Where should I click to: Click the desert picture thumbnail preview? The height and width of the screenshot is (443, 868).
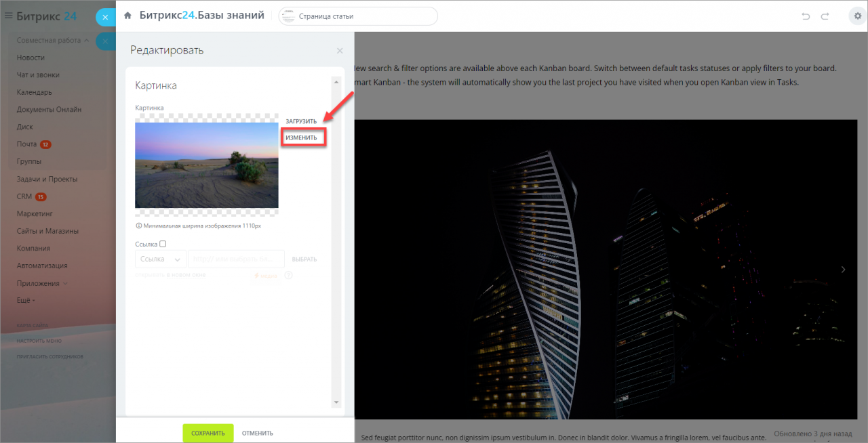click(x=207, y=165)
